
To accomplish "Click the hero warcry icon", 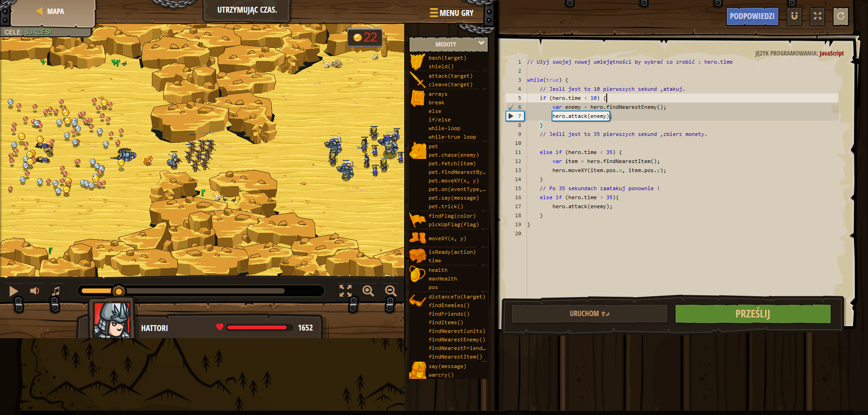I will [x=417, y=370].
